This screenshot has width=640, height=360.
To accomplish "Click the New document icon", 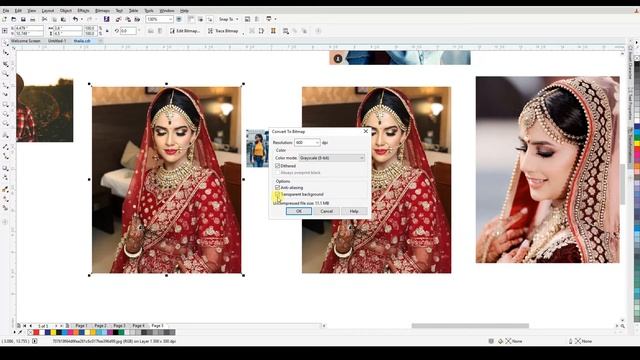I will 4,19.
